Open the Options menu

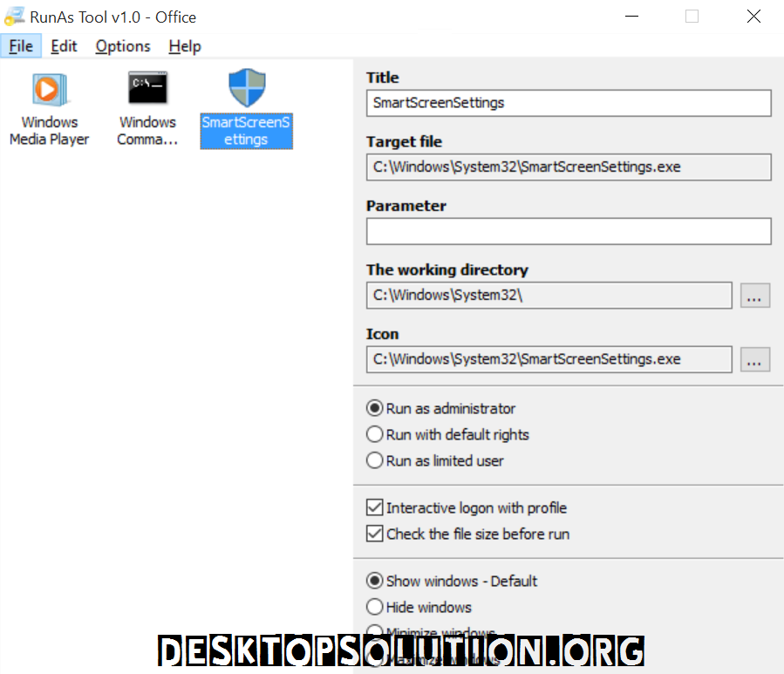[123, 46]
